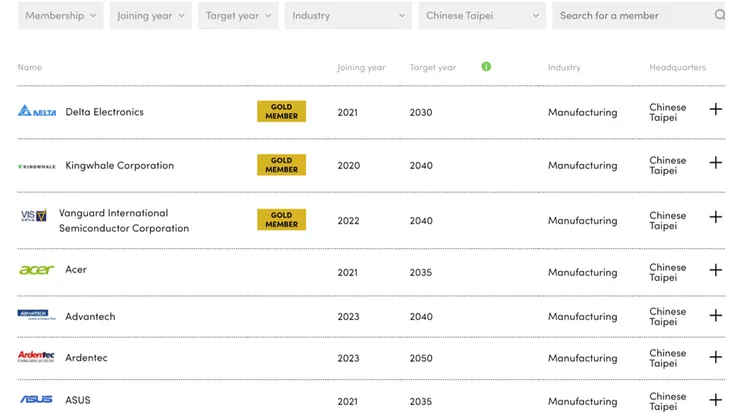Viewport: 740px width, 419px height.
Task: Open the Industry filter dropdown
Action: tap(348, 16)
